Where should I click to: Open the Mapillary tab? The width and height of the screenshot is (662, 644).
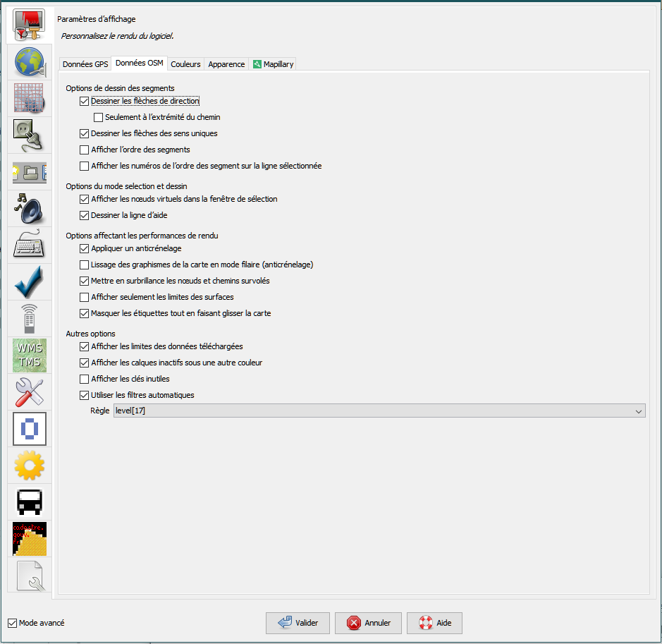(273, 64)
